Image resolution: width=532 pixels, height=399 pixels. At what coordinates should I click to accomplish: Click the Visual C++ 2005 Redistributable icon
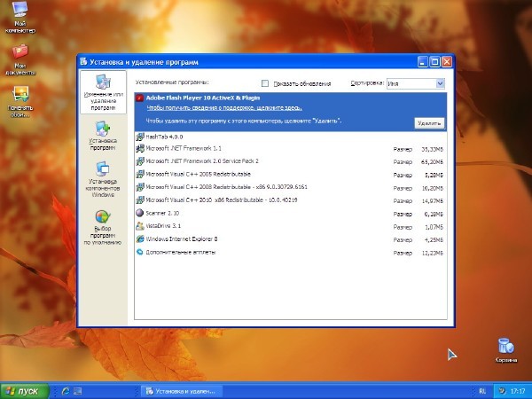coord(140,175)
